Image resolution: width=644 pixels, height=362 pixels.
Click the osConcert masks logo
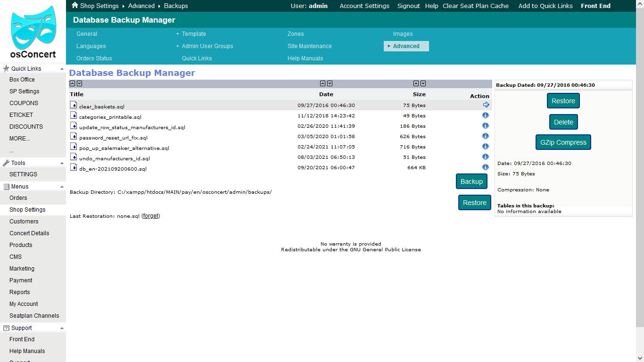pos(33,28)
